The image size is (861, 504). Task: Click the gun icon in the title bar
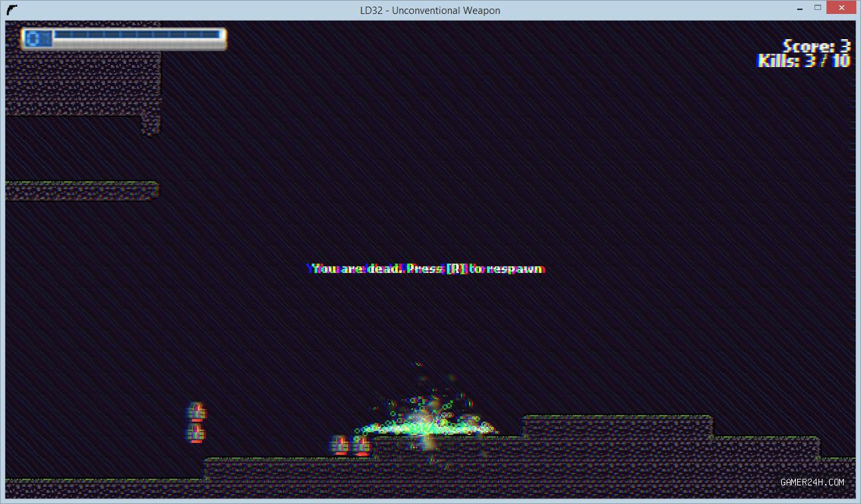[x=11, y=10]
